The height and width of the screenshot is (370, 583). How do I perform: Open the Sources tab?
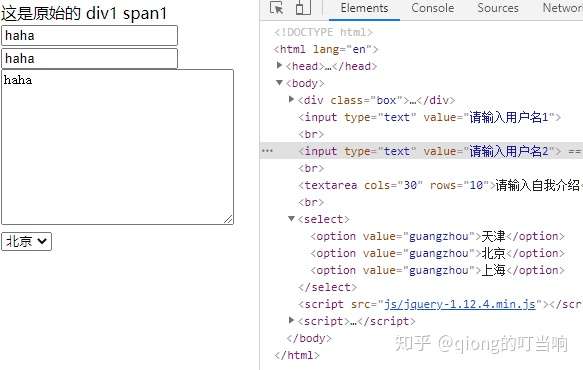pyautogui.click(x=497, y=8)
